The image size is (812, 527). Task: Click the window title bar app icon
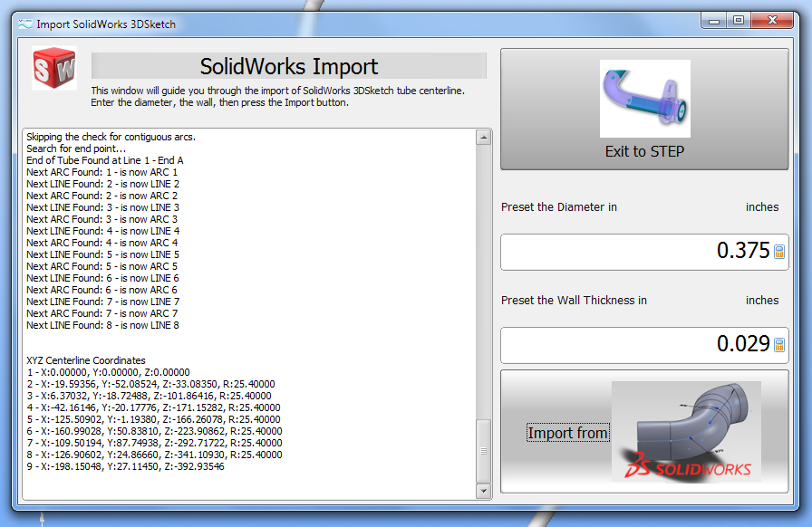click(x=24, y=24)
